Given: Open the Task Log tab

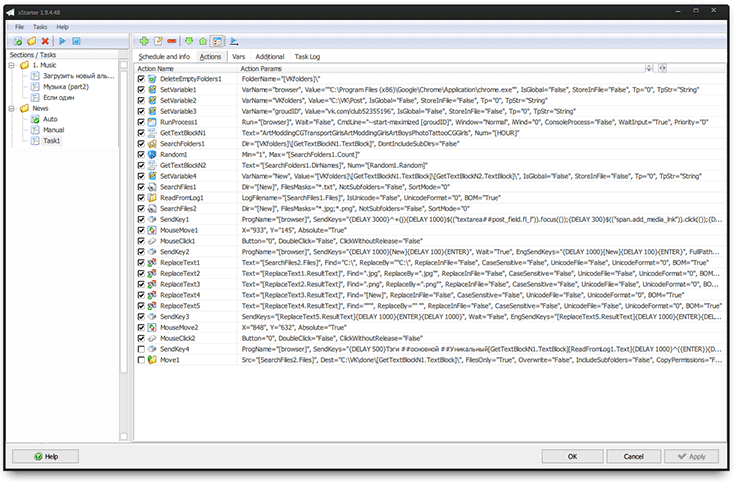Looking at the screenshot, I should (x=307, y=57).
